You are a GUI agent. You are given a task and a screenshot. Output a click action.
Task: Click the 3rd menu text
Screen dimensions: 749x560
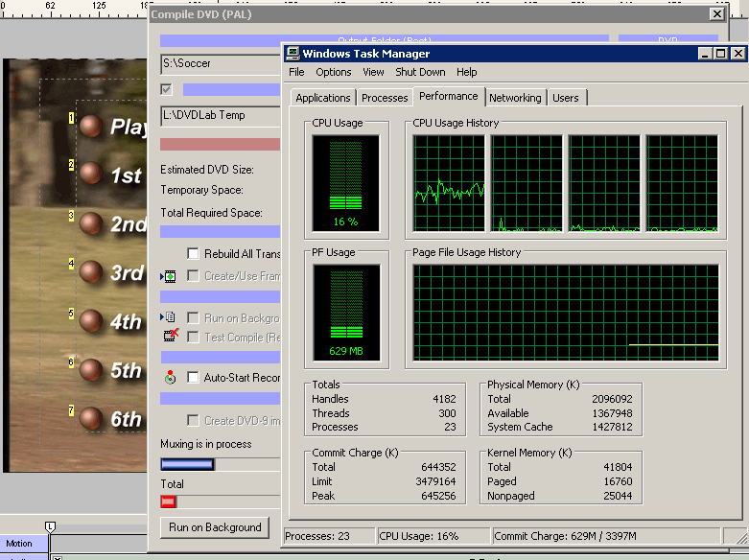pos(127,272)
